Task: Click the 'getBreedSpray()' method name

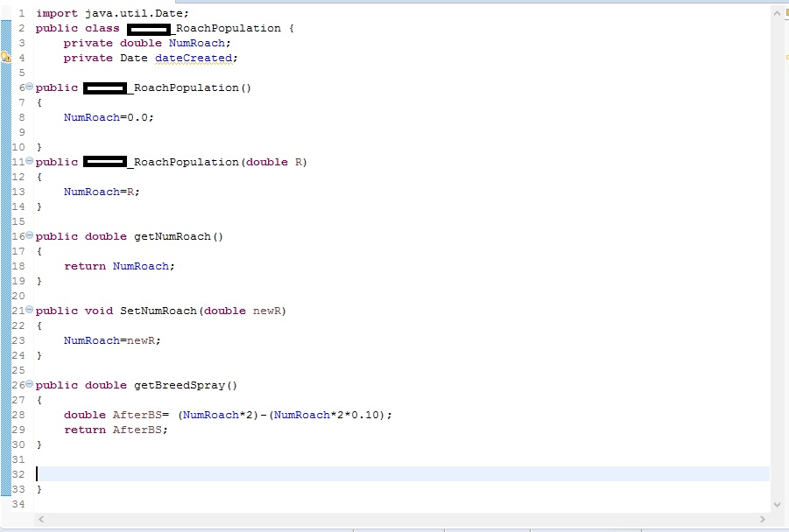Action: click(x=186, y=386)
